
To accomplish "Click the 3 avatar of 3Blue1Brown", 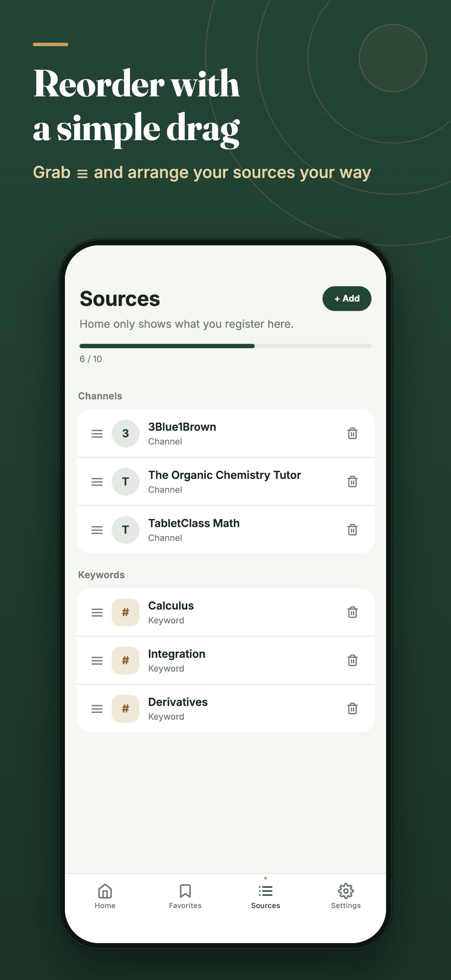I will (x=125, y=433).
